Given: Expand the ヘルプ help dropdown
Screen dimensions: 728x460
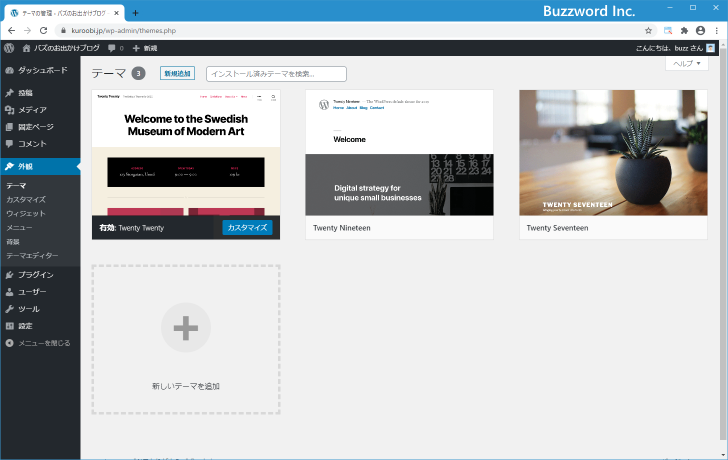Looking at the screenshot, I should [x=687, y=64].
